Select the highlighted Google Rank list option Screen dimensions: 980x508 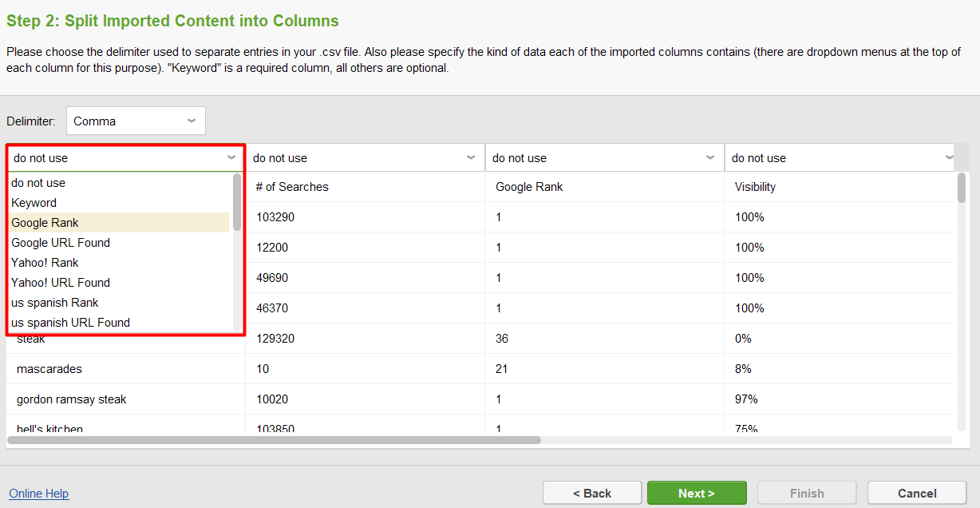click(120, 223)
